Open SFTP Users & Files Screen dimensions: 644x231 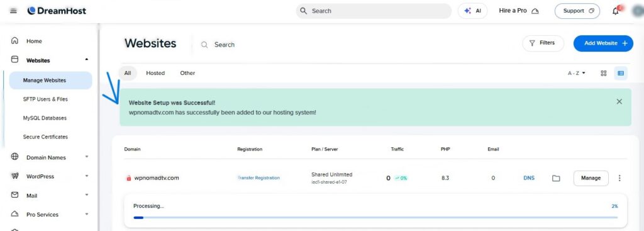pyautogui.click(x=45, y=99)
